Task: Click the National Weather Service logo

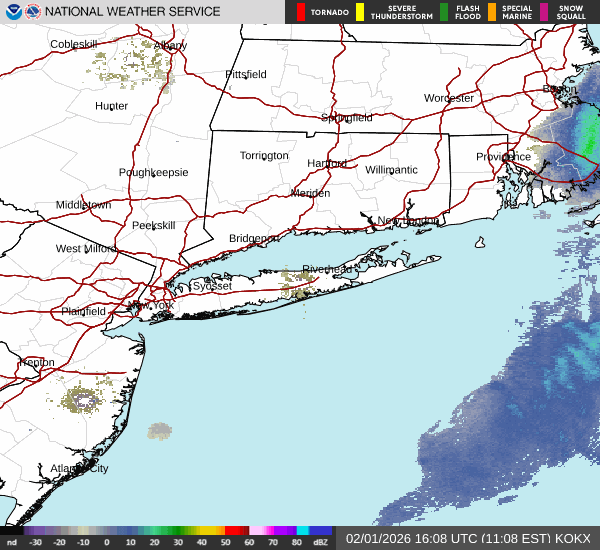Action: click(33, 12)
